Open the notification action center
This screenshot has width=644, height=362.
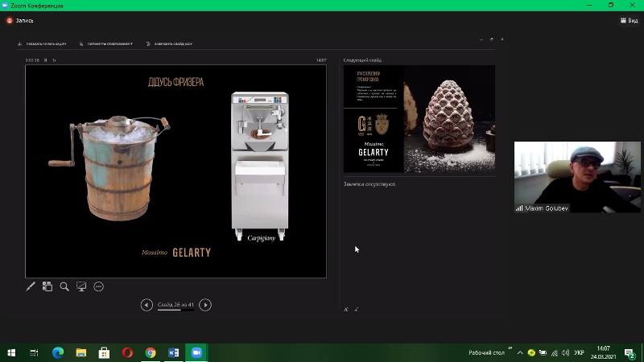click(x=630, y=353)
